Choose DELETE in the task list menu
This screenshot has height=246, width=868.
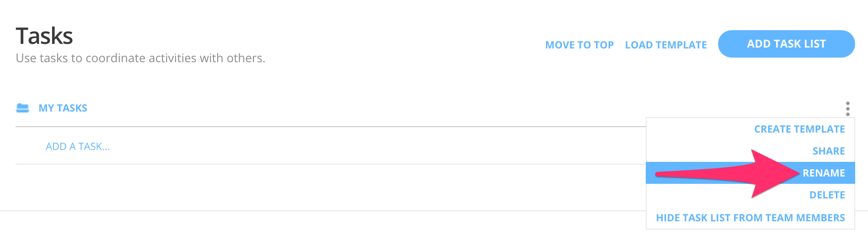827,195
